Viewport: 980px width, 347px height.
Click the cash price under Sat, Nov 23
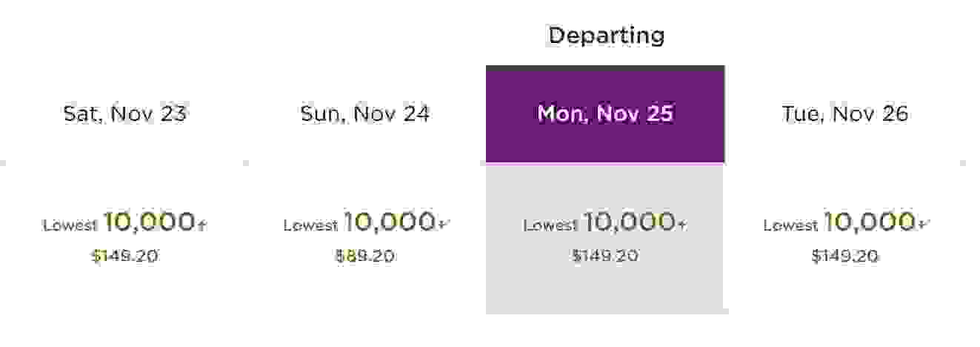[124, 257]
